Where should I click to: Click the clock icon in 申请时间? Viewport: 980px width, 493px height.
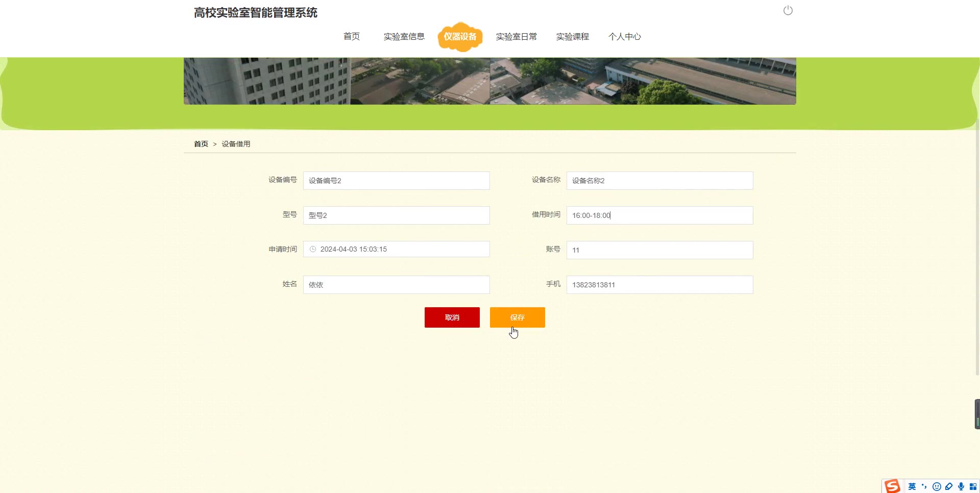coord(313,249)
